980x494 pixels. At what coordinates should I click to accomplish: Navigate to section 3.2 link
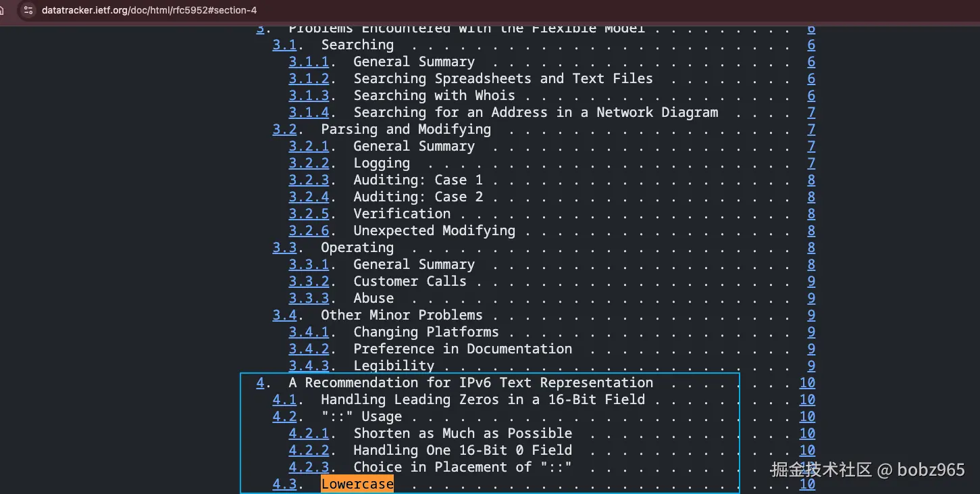pyautogui.click(x=284, y=130)
